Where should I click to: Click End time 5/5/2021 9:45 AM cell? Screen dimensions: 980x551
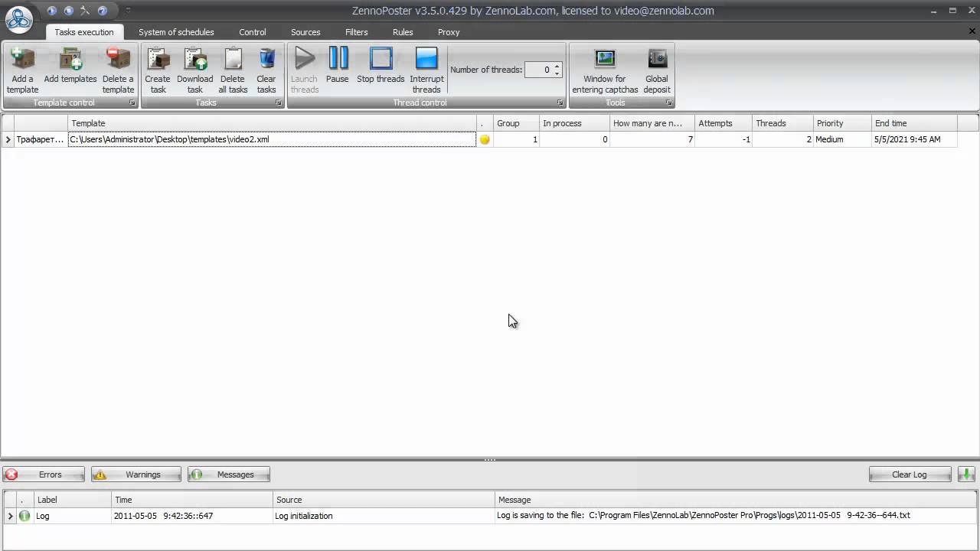coord(914,139)
